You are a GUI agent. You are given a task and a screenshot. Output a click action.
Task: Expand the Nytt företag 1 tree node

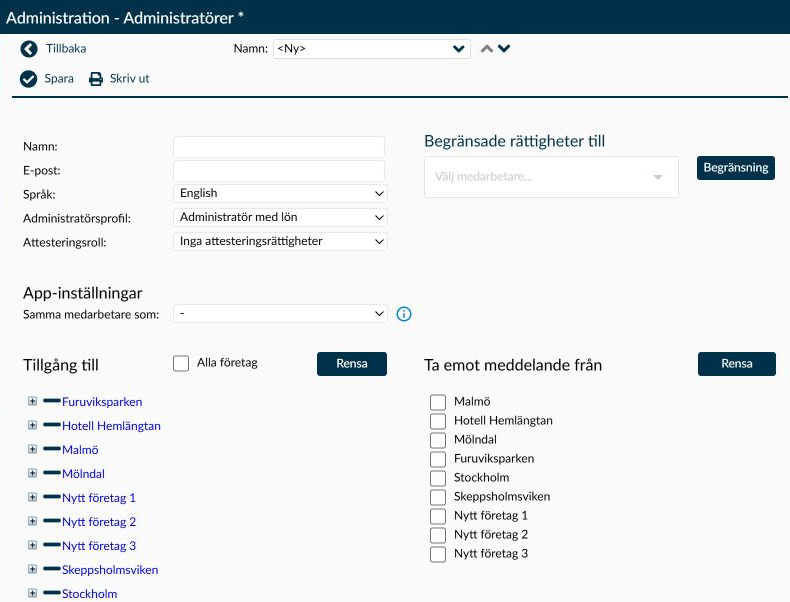pyautogui.click(x=32, y=497)
